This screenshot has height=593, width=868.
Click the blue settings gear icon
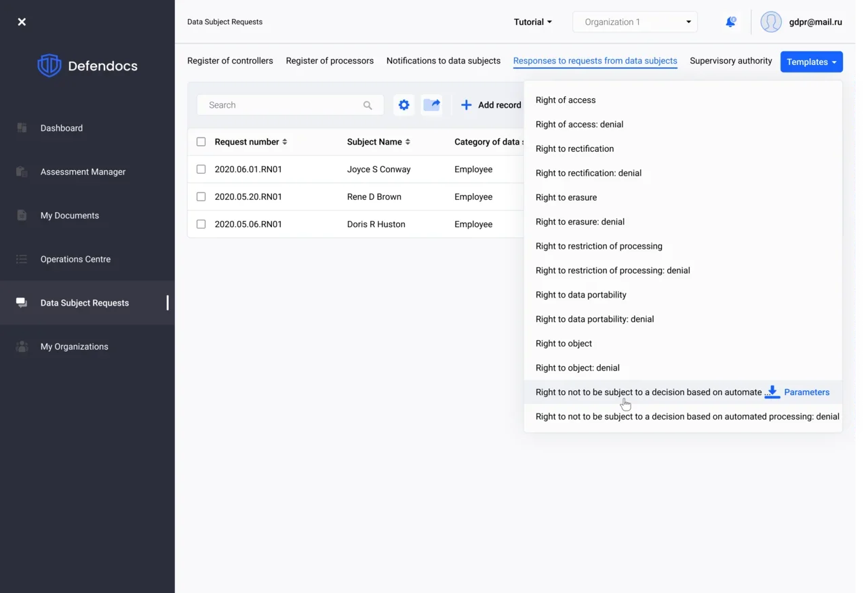click(x=404, y=105)
